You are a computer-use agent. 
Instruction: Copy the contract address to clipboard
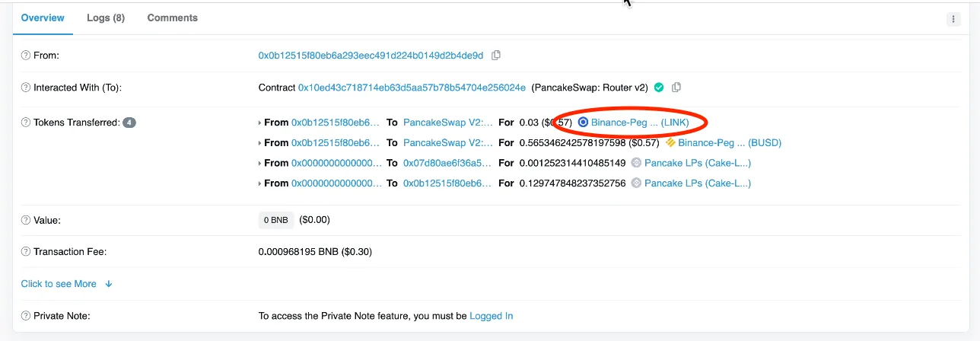(676, 88)
